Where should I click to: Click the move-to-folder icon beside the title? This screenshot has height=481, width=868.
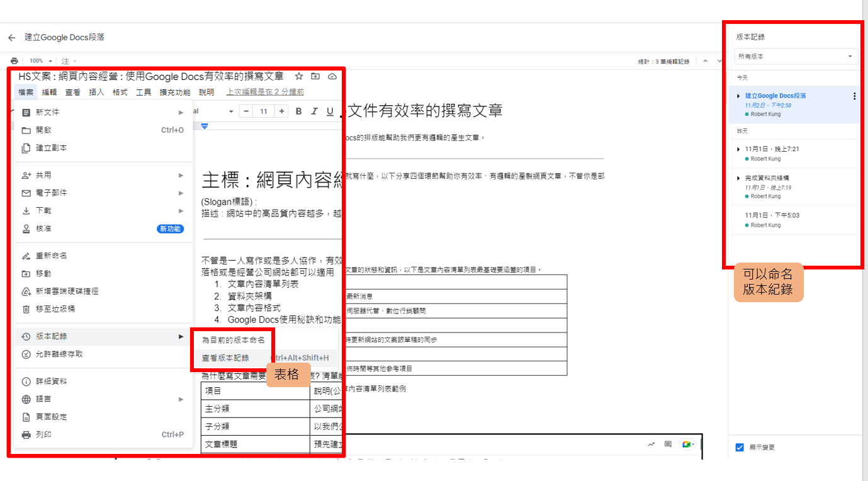315,76
